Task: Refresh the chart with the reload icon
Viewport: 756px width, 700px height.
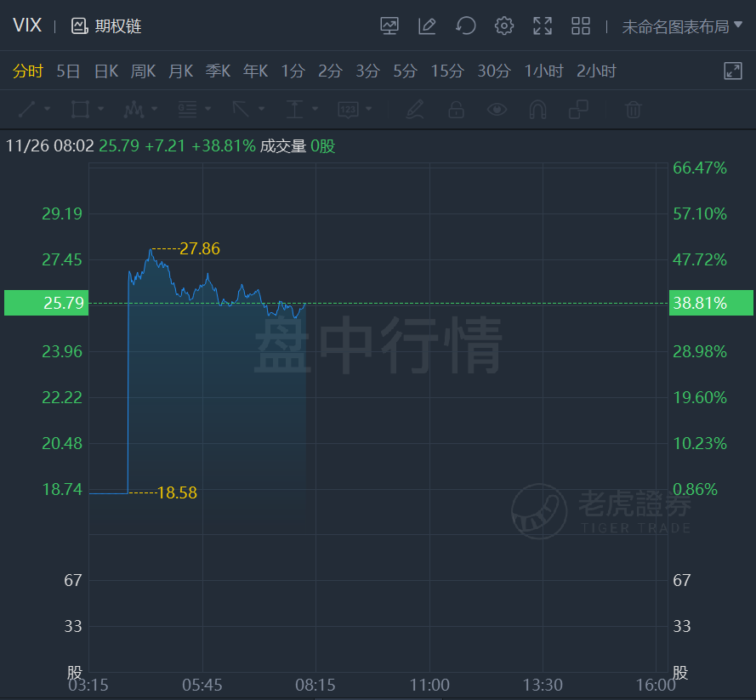Action: coord(465,26)
